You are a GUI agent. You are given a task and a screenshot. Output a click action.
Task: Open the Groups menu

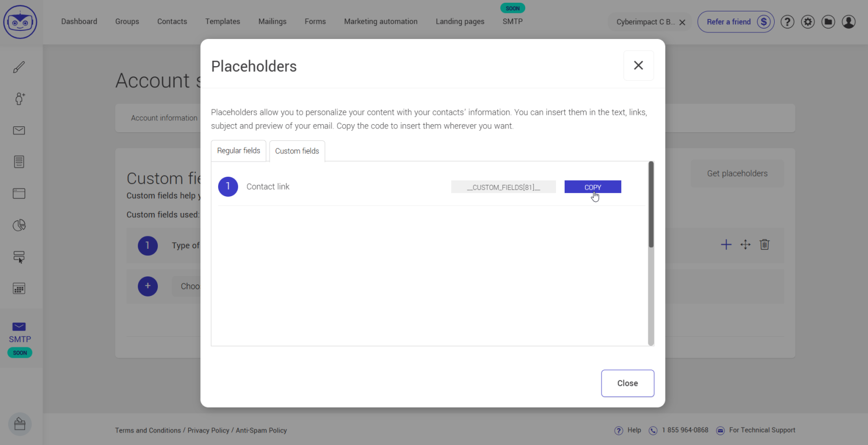pos(127,22)
